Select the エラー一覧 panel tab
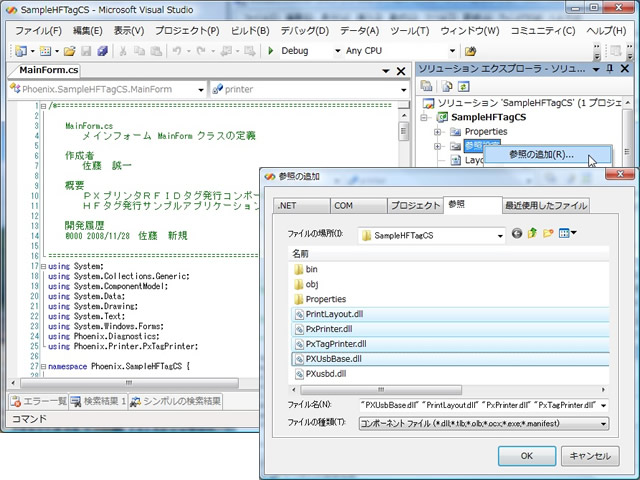This screenshot has height=480, width=640. click(x=38, y=402)
